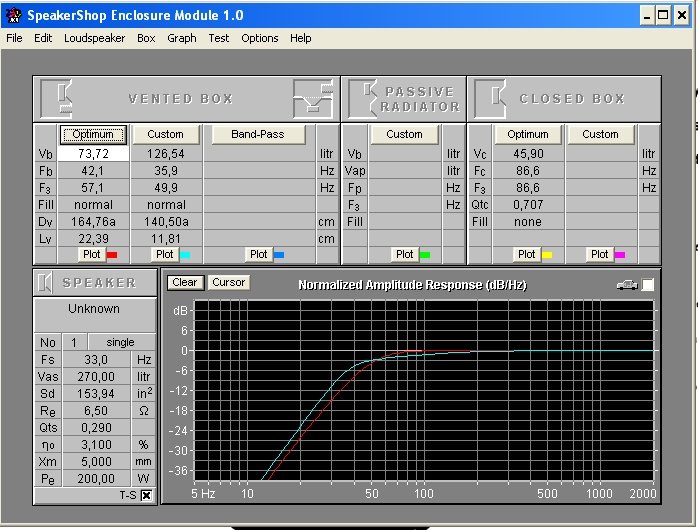Open the Loudspeaker menu
This screenshot has height=530, width=698.
pyautogui.click(x=94, y=38)
